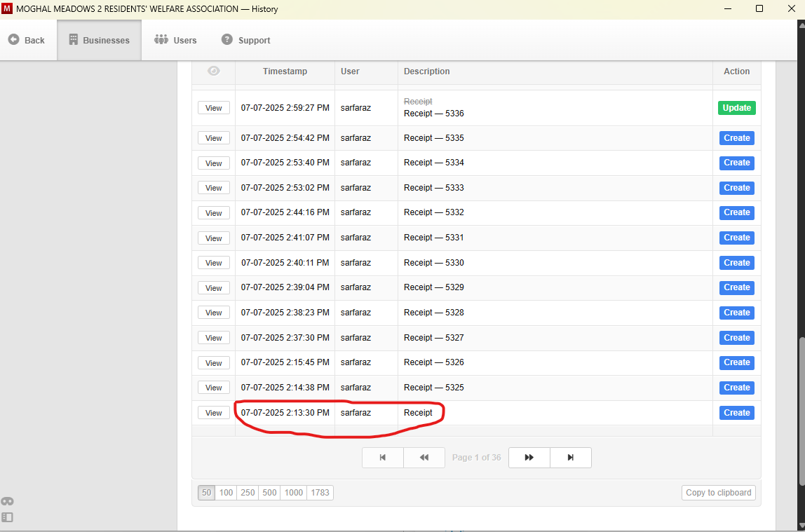View the Receipt — 5326 history entry
The height and width of the screenshot is (532, 805).
[x=214, y=362]
